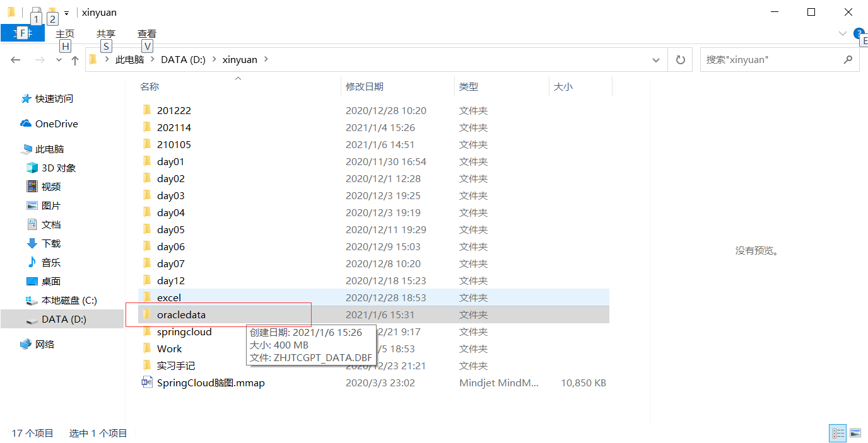Viewport: 868px width, 443px height.
Task: Click the Back navigation arrow
Action: click(16, 60)
